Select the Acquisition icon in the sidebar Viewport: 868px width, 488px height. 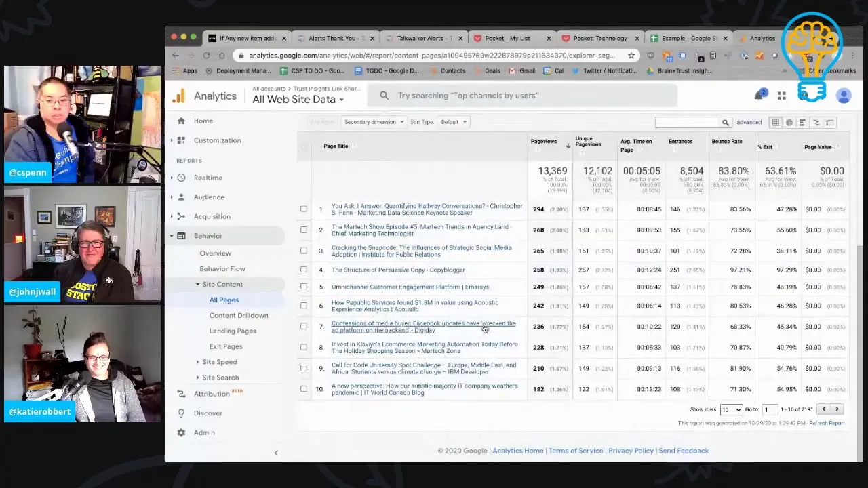pos(181,216)
